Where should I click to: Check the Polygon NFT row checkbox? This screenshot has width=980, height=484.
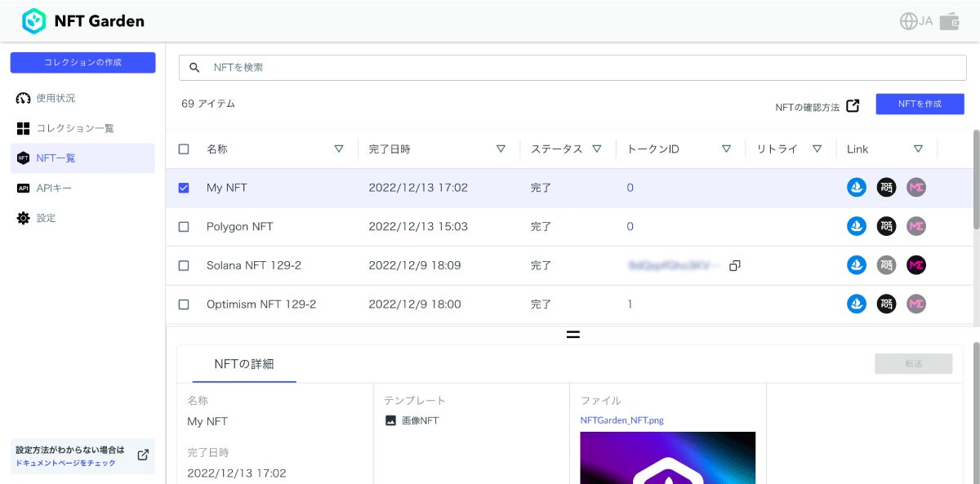pyautogui.click(x=184, y=227)
